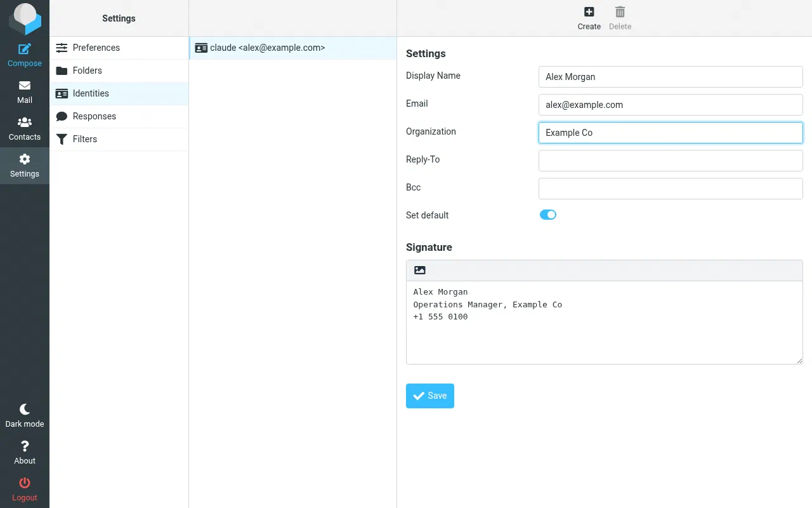Image resolution: width=812 pixels, height=508 pixels.
Task: Open Contacts in the sidebar
Action: point(25,129)
